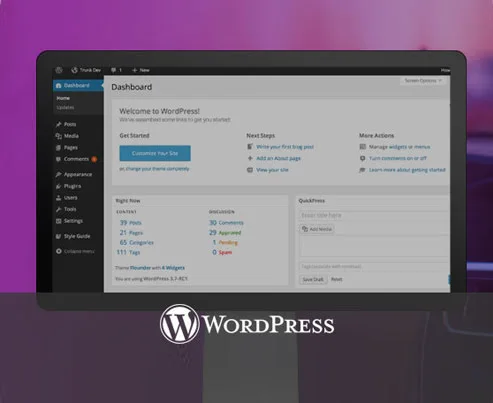Open the 30 Comments count link
Screen dimensions: 493x403
(x=226, y=223)
